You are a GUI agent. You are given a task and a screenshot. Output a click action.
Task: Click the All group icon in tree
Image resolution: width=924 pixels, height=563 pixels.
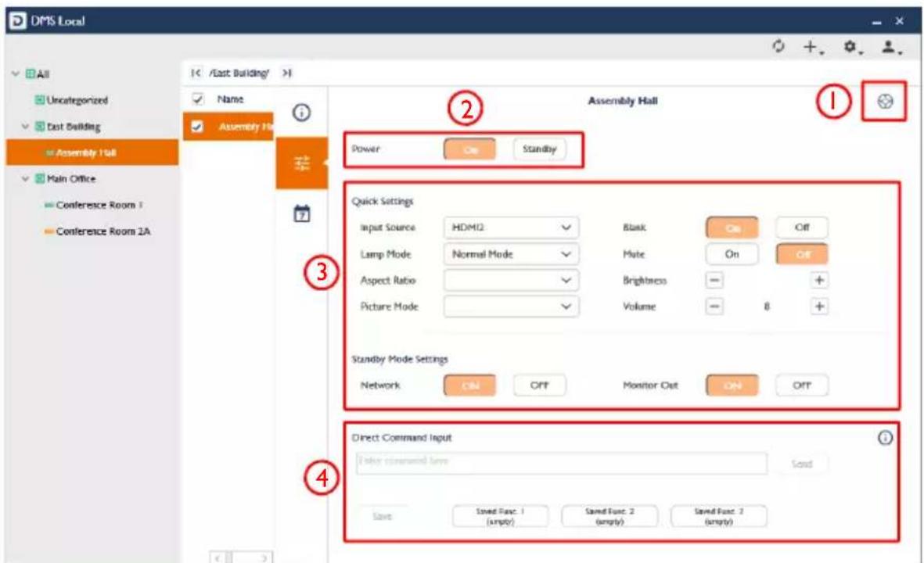click(x=30, y=74)
